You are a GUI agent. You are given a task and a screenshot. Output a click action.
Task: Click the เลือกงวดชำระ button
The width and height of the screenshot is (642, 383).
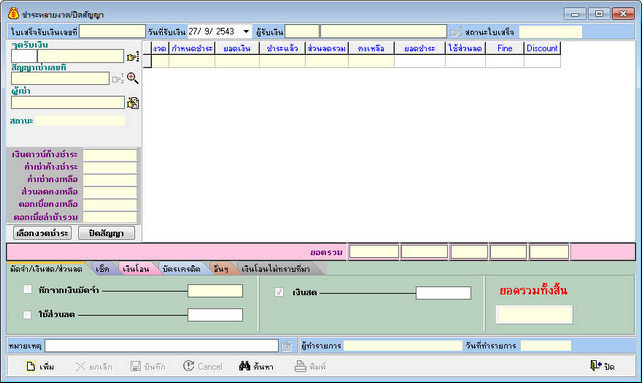43,233
